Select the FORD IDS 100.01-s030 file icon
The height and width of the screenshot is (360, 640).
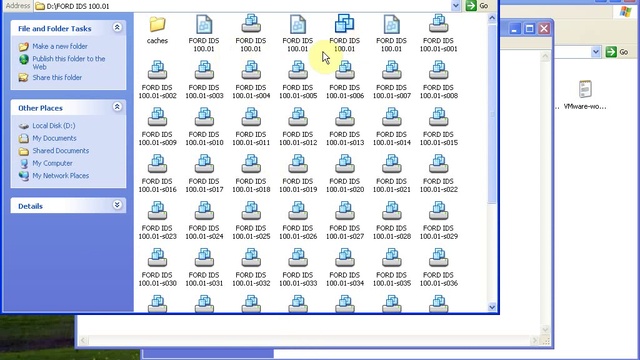(x=157, y=258)
